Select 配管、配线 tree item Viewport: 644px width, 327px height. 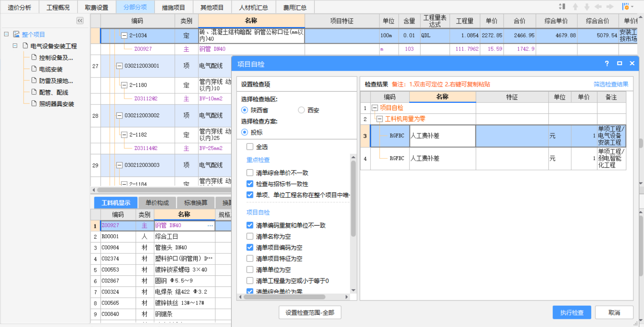click(x=54, y=92)
